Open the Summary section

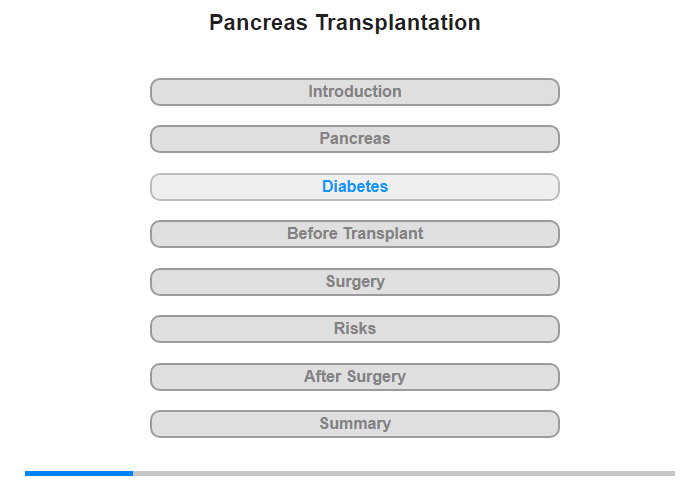click(x=354, y=424)
